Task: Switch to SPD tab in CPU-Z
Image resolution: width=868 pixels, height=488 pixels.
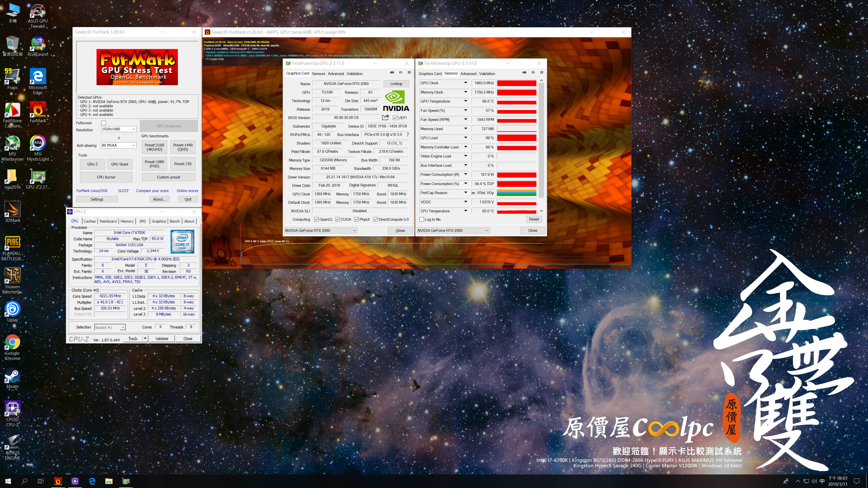Action: 143,221
